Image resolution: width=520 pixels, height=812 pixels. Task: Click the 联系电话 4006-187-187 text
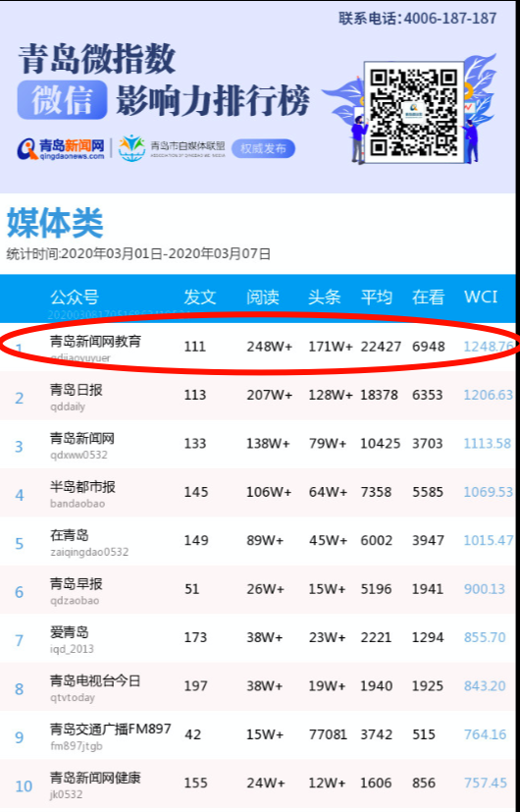coord(418,18)
